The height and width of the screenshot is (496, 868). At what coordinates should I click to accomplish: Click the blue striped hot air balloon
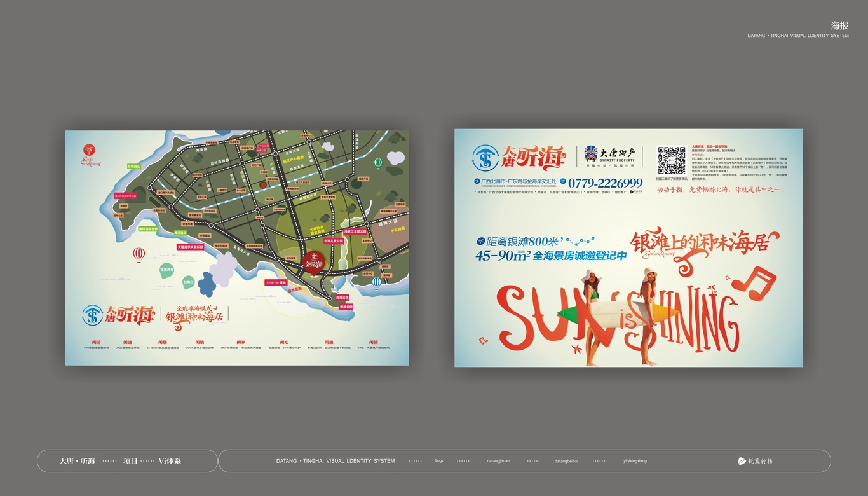pos(377,283)
